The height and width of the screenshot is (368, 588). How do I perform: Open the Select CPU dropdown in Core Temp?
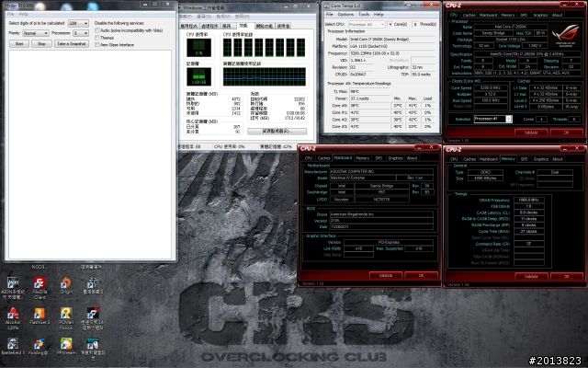click(x=367, y=24)
